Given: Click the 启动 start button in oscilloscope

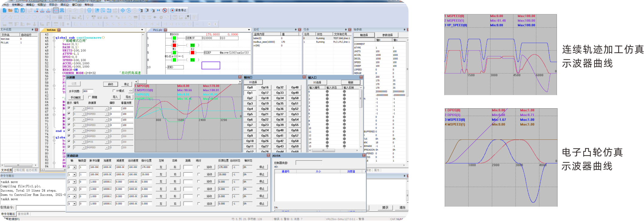Looking at the screenshot, I should tap(110, 84).
